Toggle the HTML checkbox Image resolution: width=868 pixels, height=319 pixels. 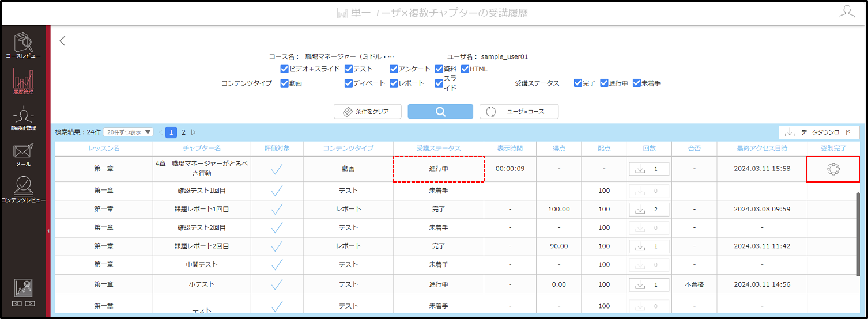(465, 69)
